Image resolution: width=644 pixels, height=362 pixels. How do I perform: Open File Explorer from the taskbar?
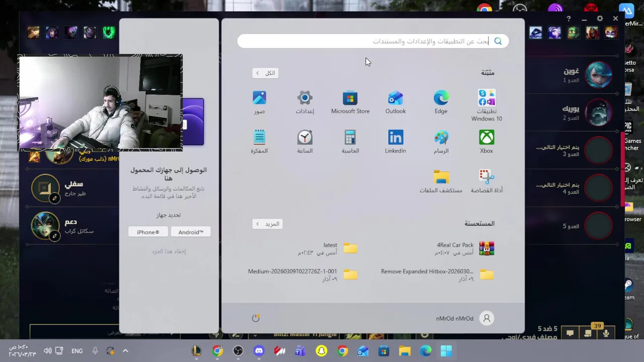coord(405,351)
